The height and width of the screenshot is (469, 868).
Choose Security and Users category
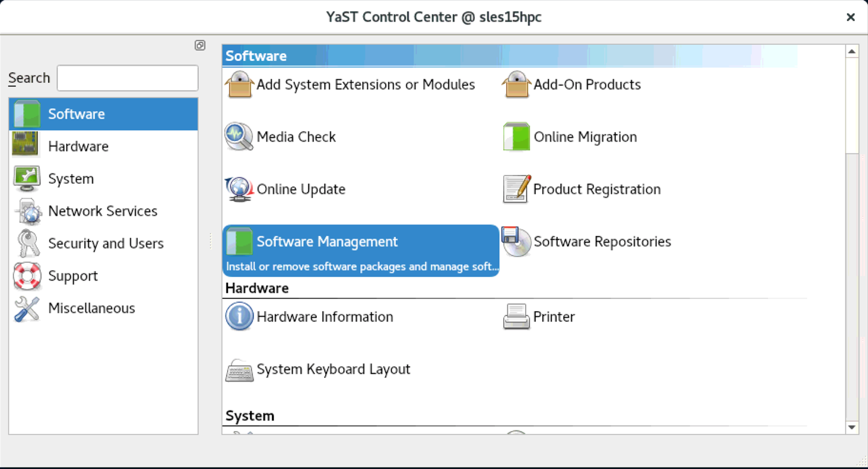tap(105, 244)
